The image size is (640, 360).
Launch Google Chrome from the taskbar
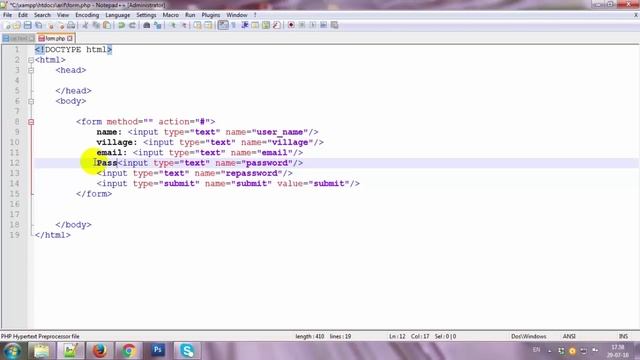(129, 351)
